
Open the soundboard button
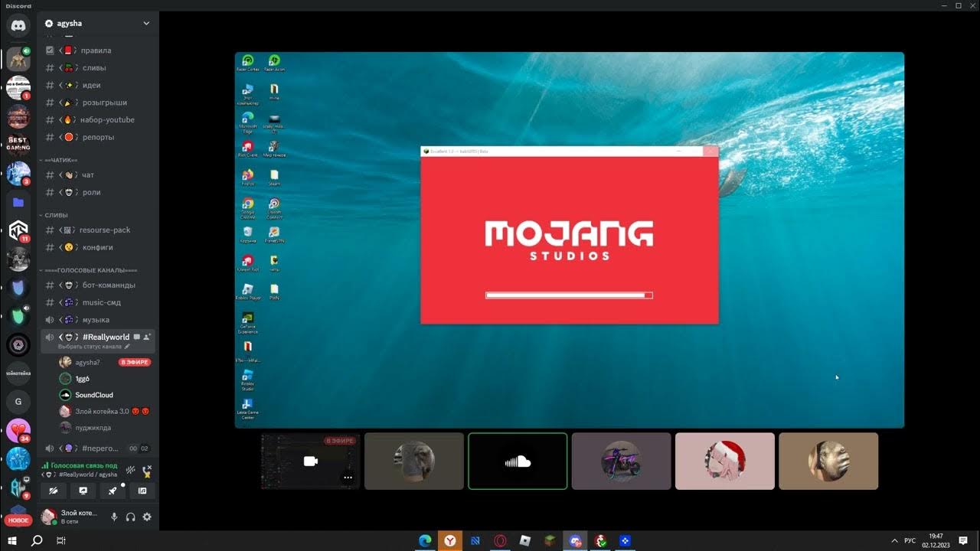point(142,491)
